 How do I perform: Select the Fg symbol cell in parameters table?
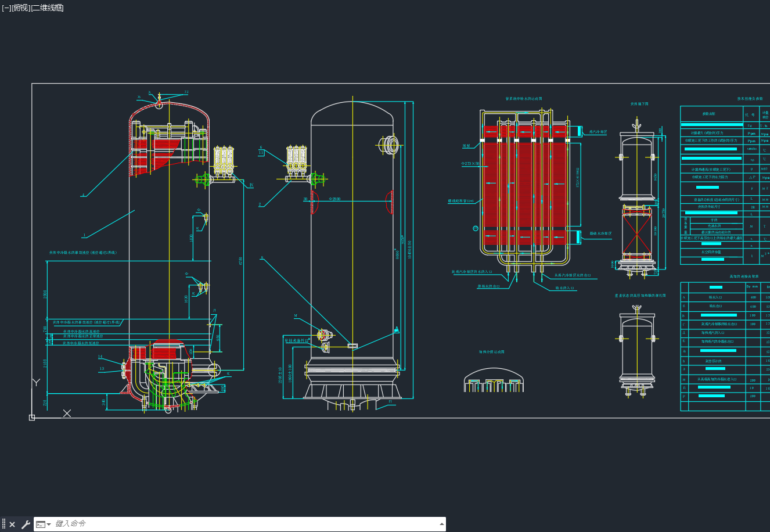(750, 125)
